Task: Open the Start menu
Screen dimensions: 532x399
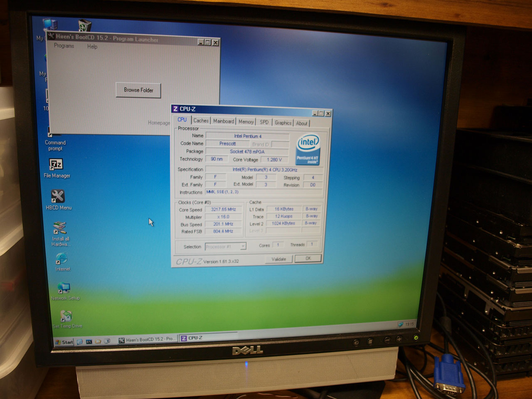Action: [64, 342]
